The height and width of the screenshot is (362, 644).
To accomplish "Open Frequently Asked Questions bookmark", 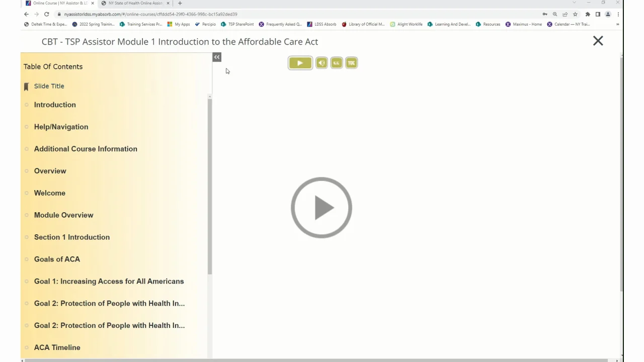I will coord(281,24).
